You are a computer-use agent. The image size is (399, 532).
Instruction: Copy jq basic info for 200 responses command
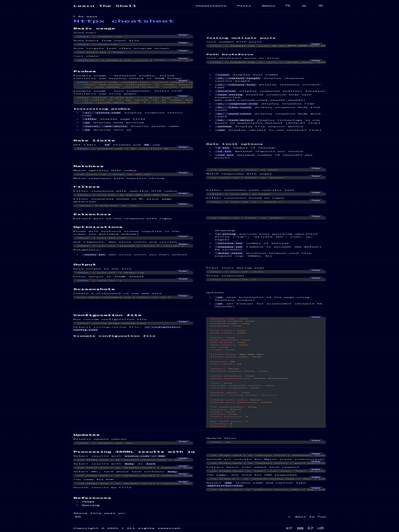click(315, 477)
